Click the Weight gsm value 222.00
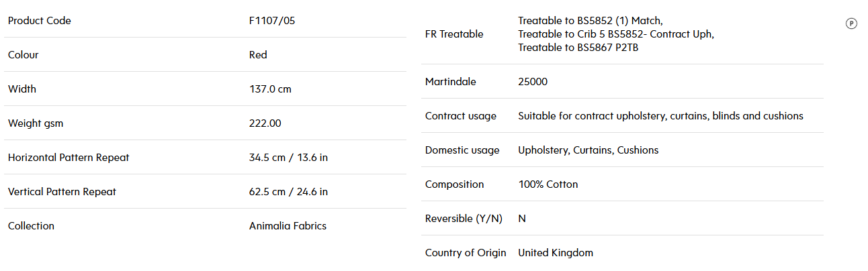Screen dimensions: 868x271 tap(265, 123)
